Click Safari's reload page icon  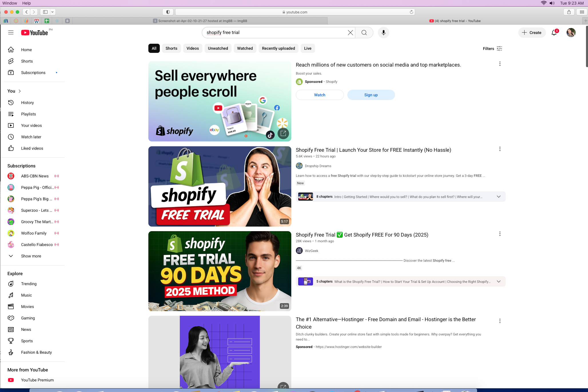[x=411, y=12]
